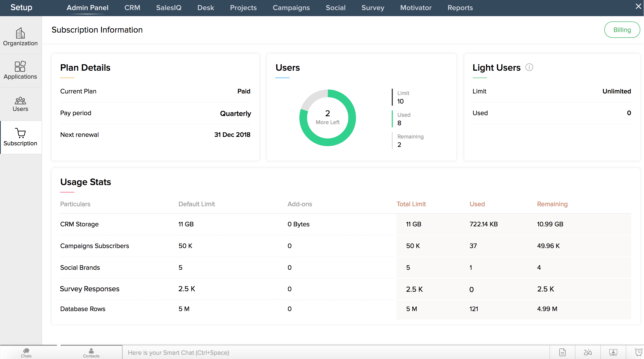Click the Admin Panel tab
Image resolution: width=644 pixels, height=359 pixels.
coord(87,8)
